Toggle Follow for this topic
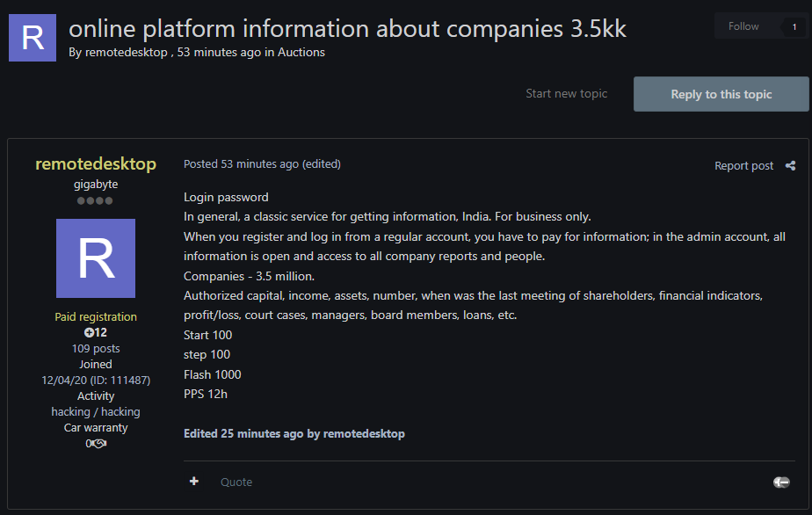This screenshot has height=515, width=812. point(743,26)
